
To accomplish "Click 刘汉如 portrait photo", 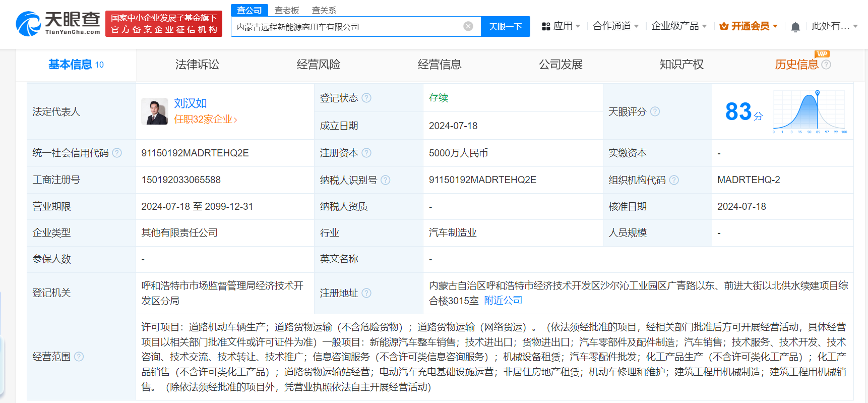I will click(x=155, y=111).
